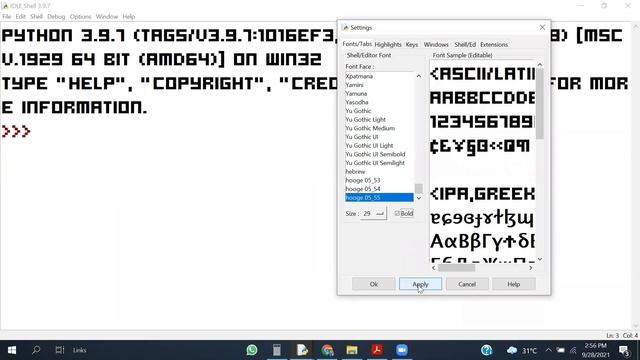Screen dimensions: 640x360
Task: Open the battery tray icon
Action: click(561, 350)
